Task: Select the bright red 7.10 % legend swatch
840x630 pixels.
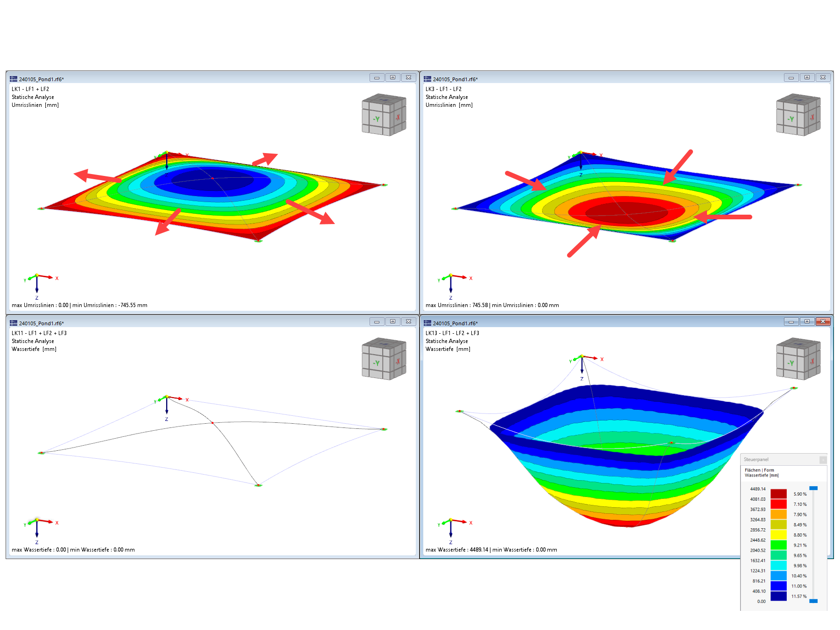Action: click(778, 504)
